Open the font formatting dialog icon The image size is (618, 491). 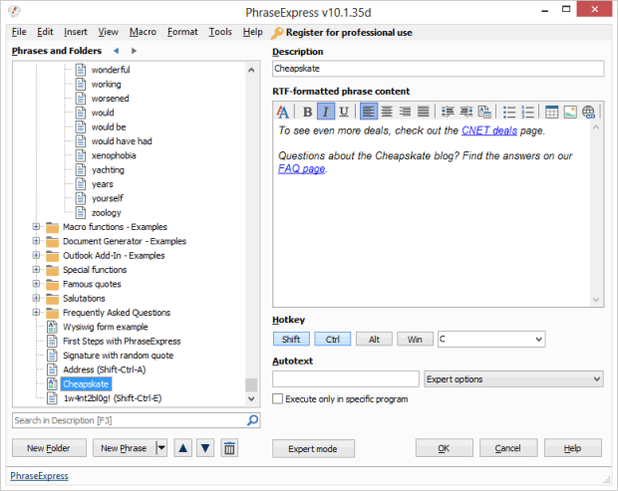(x=282, y=112)
